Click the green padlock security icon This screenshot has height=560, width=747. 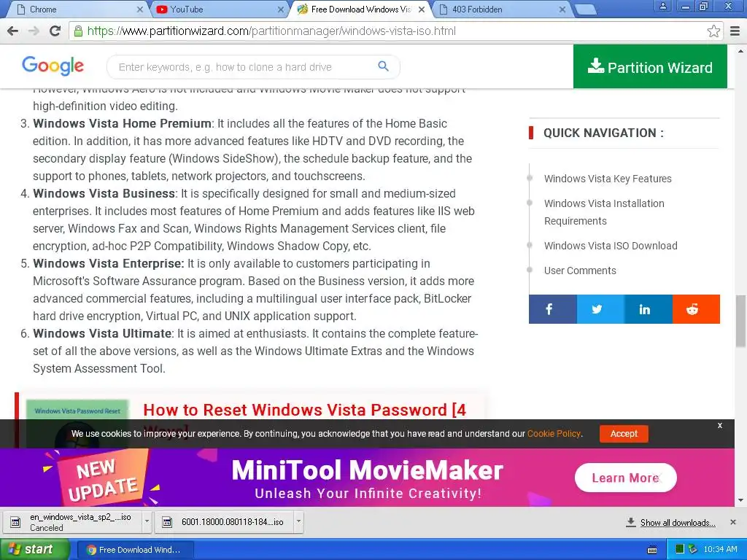78,31
